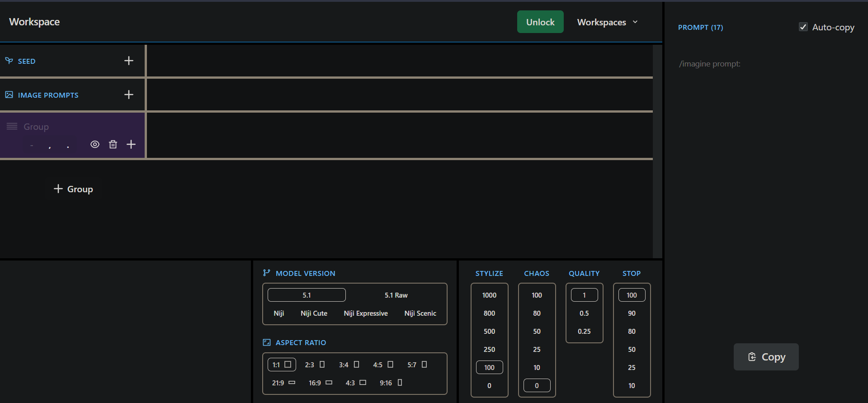Toggle the Group visibility eye icon
This screenshot has height=403, width=868.
coord(95,144)
